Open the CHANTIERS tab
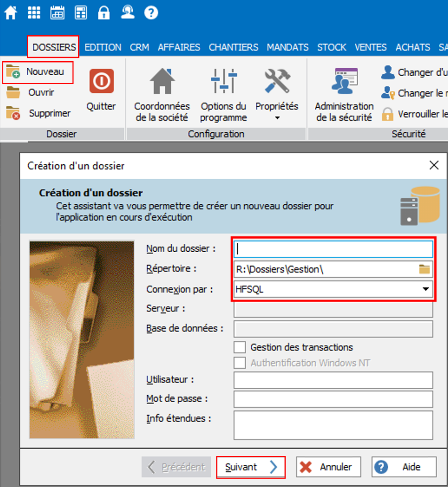448x487 pixels. tap(233, 47)
